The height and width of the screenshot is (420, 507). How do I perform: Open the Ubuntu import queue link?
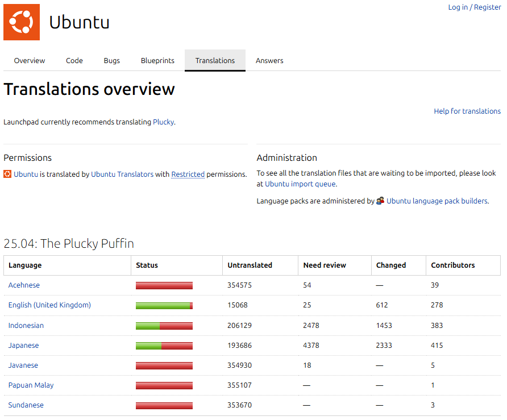pos(300,184)
